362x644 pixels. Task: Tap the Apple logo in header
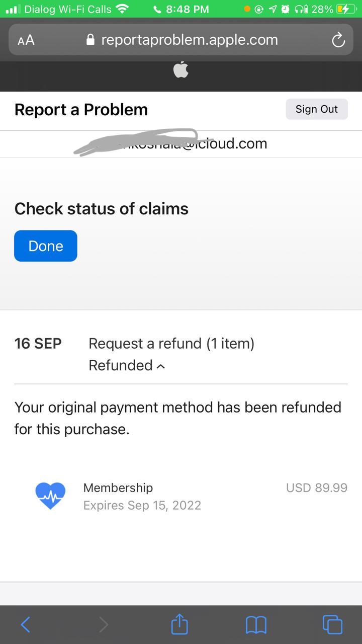coord(181,70)
